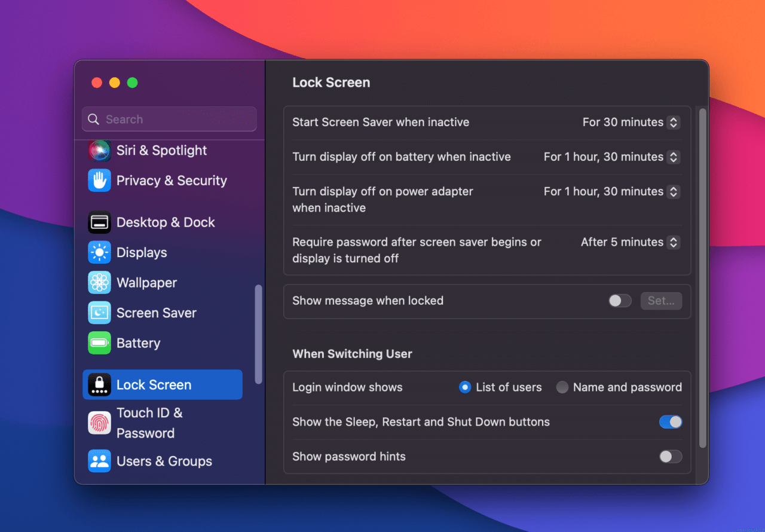Open Battery settings
The image size is (765, 532).
click(x=138, y=343)
